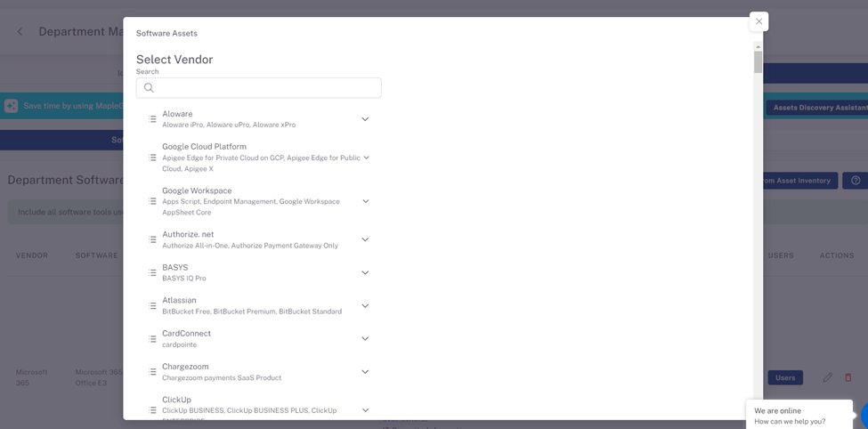Click the list icon beside Aloware
Viewport: 868px width, 429px height.
152,119
